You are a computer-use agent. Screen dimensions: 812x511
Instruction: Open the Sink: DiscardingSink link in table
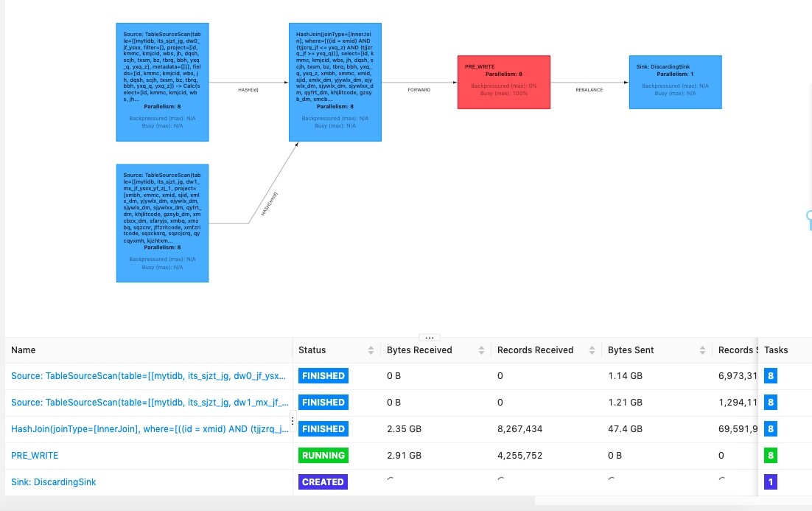click(54, 482)
